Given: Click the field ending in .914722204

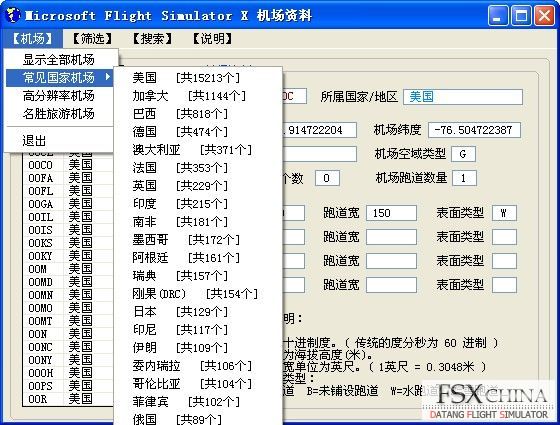Looking at the screenshot, I should coord(319,130).
